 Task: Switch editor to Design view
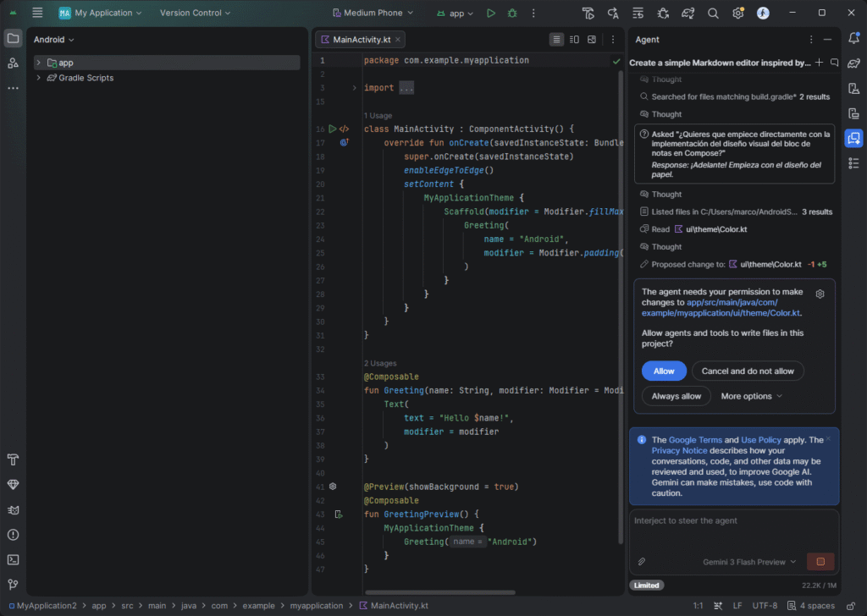pos(592,39)
